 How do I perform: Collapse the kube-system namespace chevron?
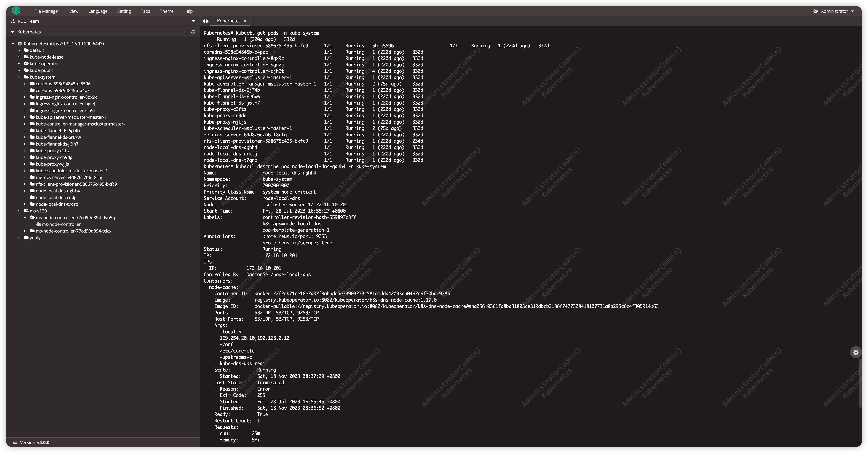19,77
